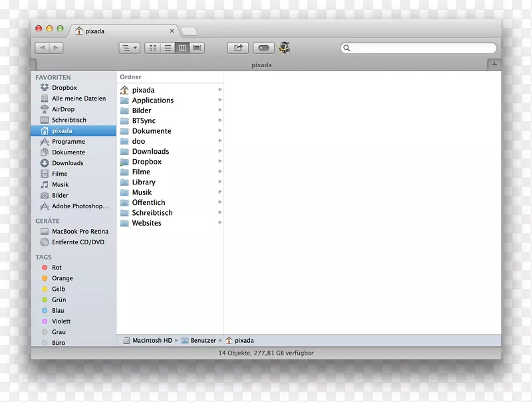Open a new tab with the blank tab button
This screenshot has height=402, width=532.
tap(189, 31)
